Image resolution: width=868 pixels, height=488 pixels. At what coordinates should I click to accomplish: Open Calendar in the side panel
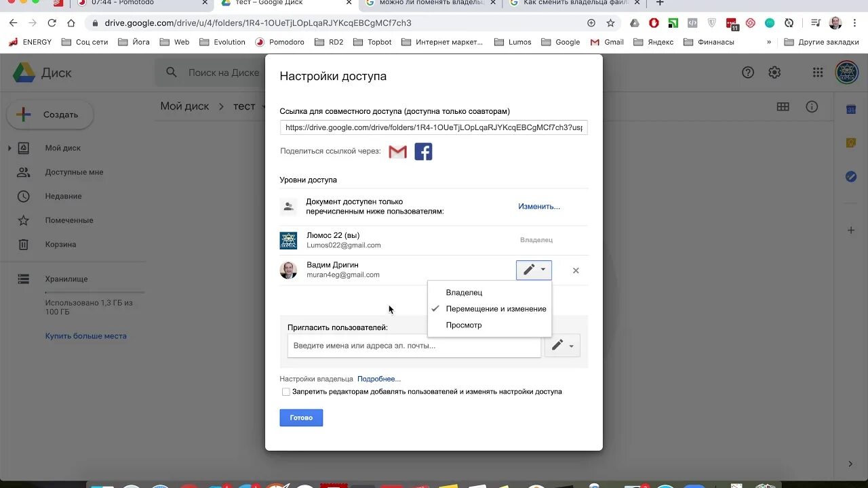tap(851, 109)
